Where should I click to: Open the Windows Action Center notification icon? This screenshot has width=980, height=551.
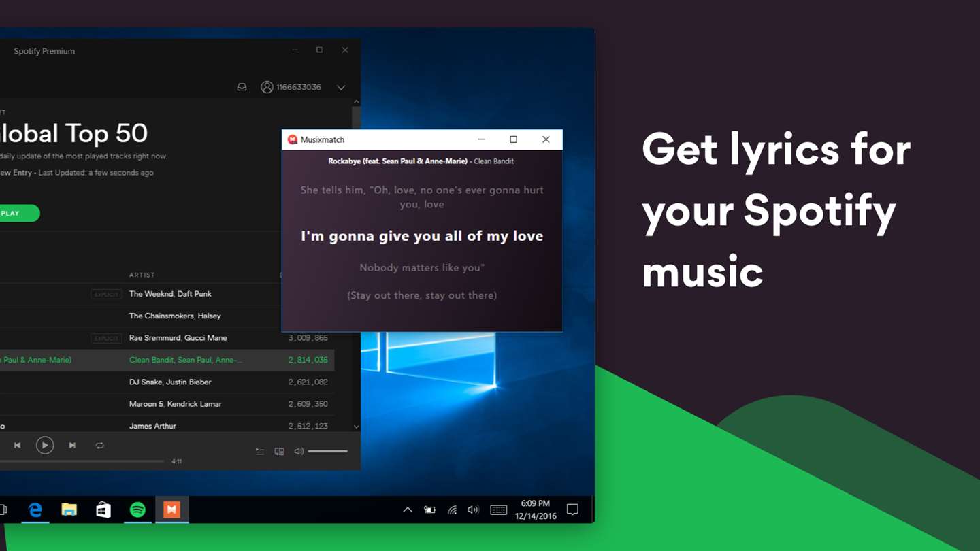573,510
